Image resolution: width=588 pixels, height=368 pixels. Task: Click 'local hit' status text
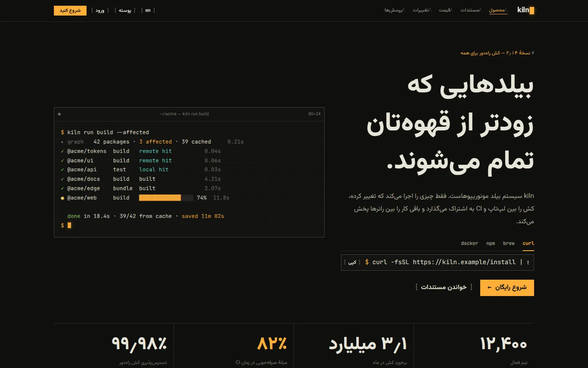click(154, 170)
